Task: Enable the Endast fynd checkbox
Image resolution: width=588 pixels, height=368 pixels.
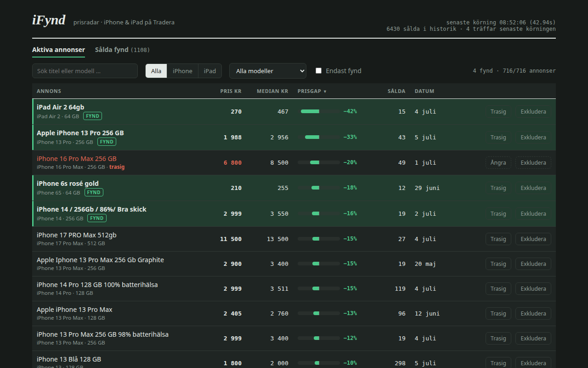Action: click(x=318, y=71)
